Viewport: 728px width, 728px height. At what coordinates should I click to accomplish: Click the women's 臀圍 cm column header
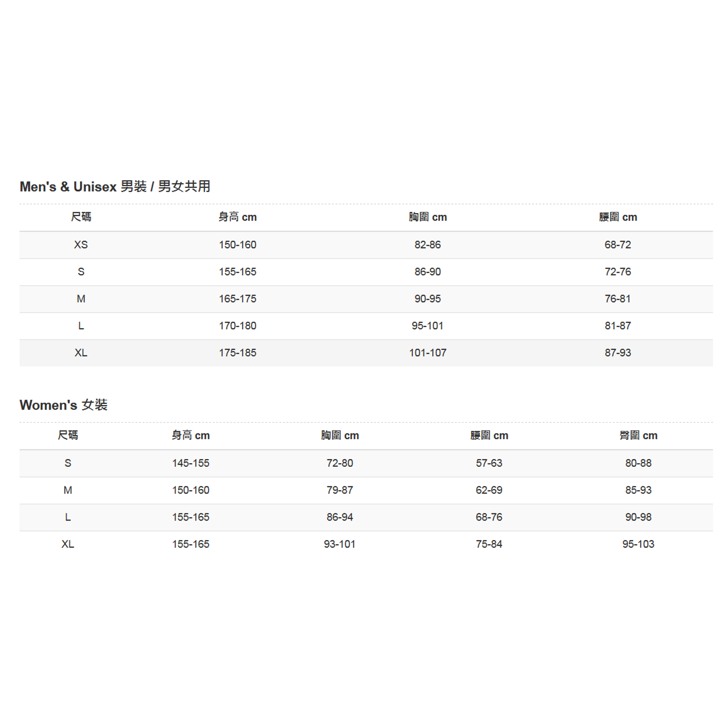click(x=638, y=435)
